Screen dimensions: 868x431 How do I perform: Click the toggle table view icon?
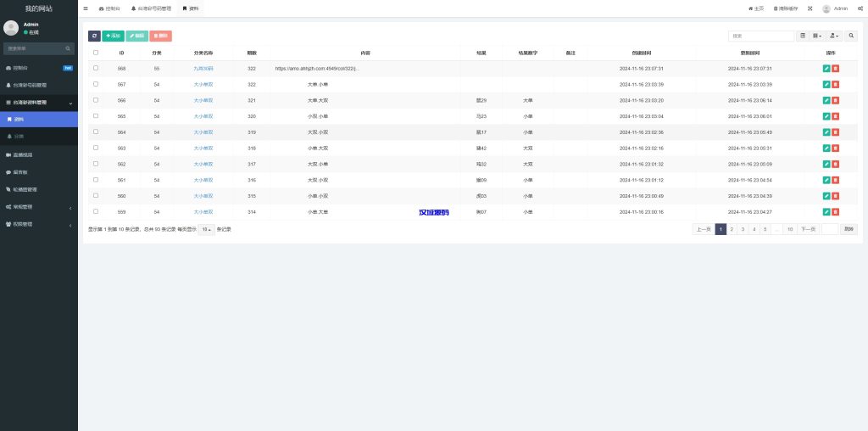point(803,36)
